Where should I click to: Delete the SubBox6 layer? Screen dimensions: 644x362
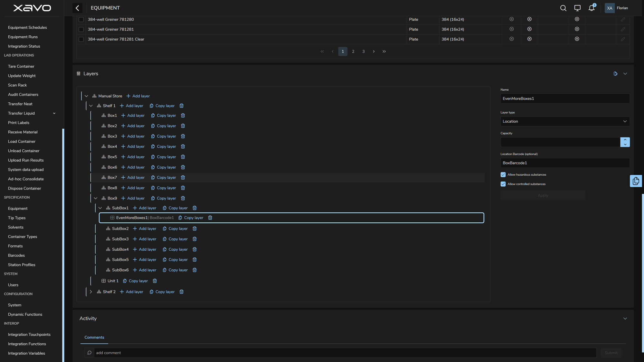[194, 270]
